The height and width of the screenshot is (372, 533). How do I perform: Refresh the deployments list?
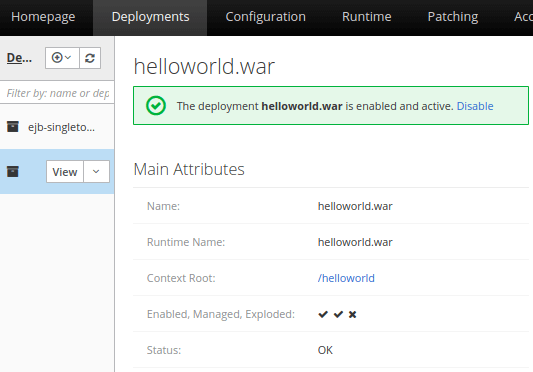[90, 58]
